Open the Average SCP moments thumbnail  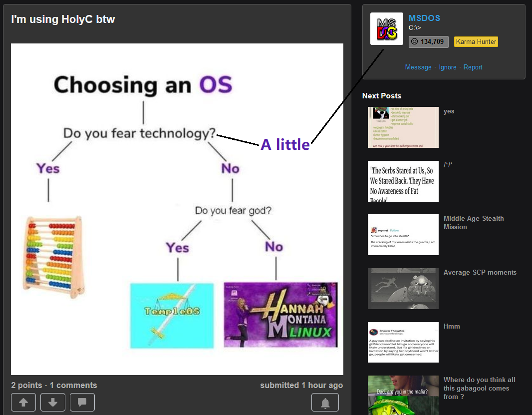(403, 289)
